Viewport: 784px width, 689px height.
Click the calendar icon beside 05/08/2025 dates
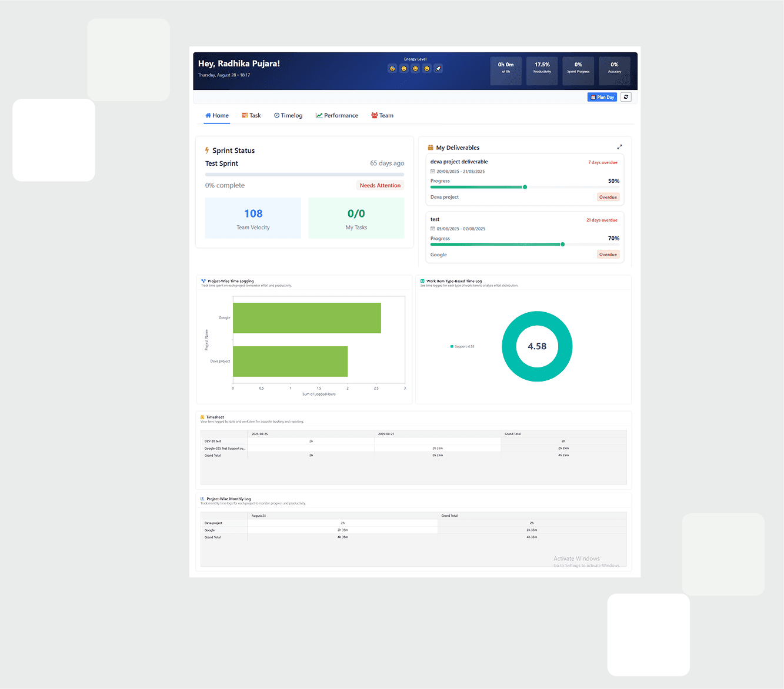pos(433,229)
